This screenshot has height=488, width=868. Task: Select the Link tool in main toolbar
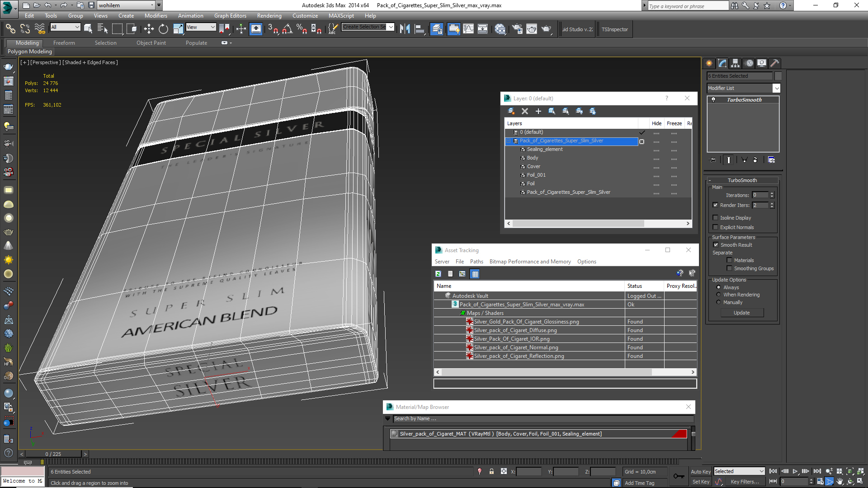coord(10,29)
